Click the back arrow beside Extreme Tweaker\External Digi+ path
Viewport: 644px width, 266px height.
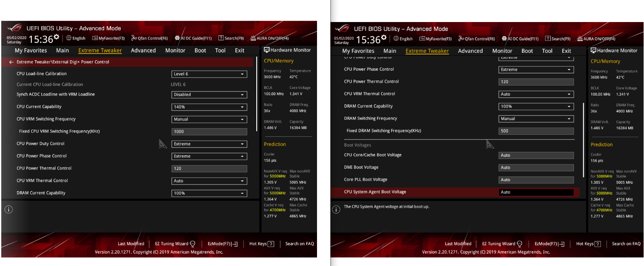[11, 62]
